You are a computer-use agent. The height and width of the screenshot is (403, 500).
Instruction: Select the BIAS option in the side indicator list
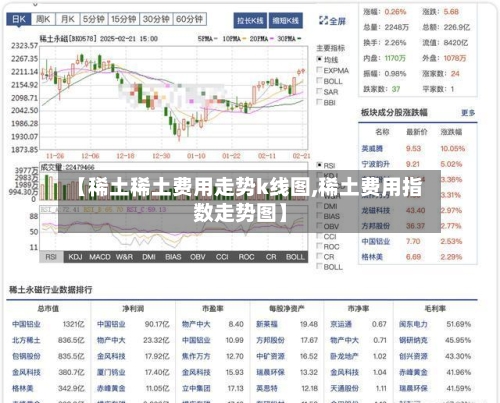click(x=328, y=216)
